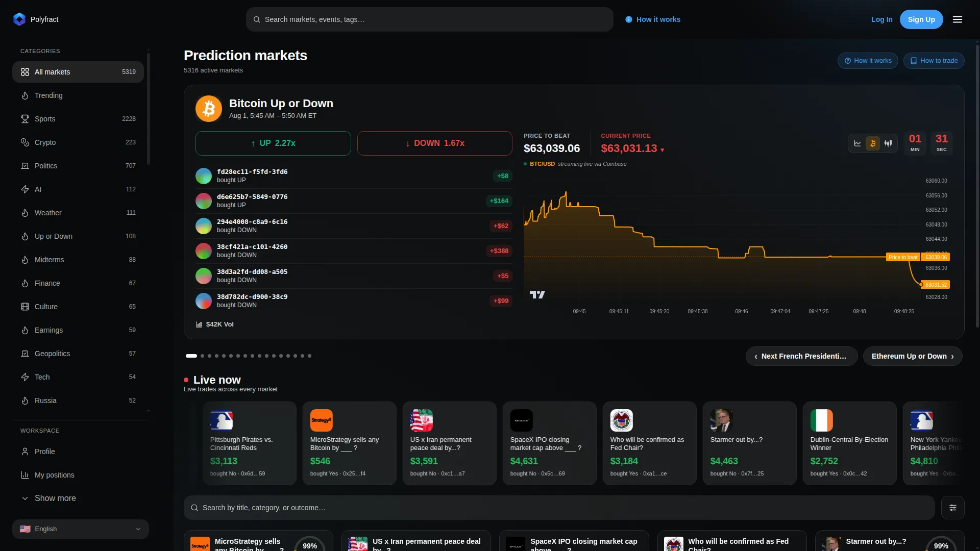Click the magnifier icon in header search

pos(257,19)
